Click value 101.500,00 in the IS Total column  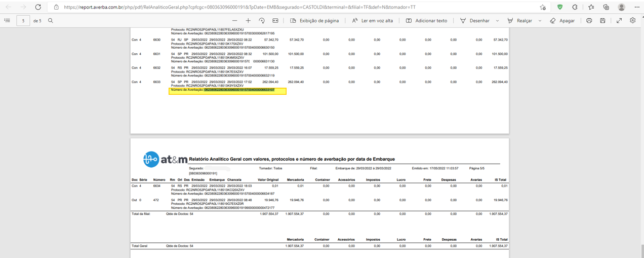(x=499, y=54)
